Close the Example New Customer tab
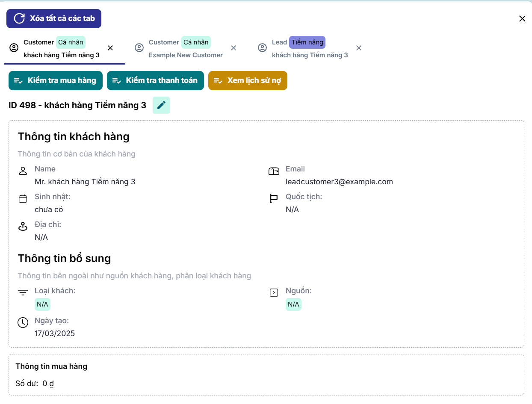Screen dimensions: 532x404 coord(233,48)
